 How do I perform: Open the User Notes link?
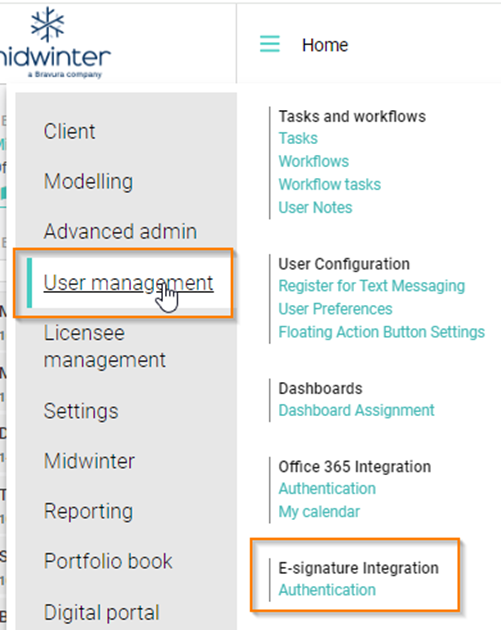315,207
